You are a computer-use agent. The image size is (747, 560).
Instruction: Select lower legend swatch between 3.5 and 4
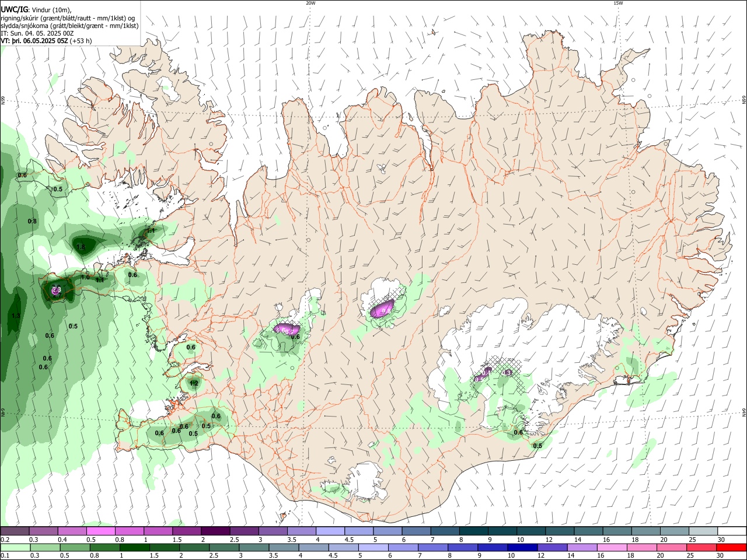pyautogui.click(x=283, y=548)
